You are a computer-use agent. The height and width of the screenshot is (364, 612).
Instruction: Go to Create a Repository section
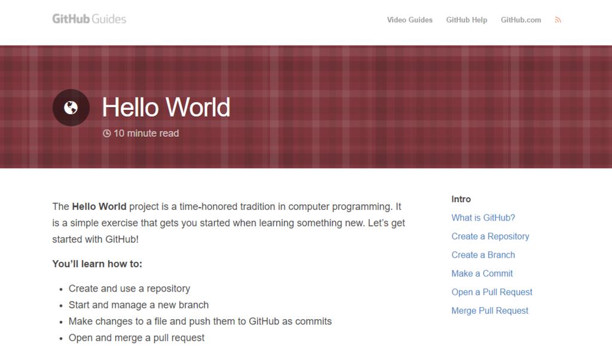(490, 237)
